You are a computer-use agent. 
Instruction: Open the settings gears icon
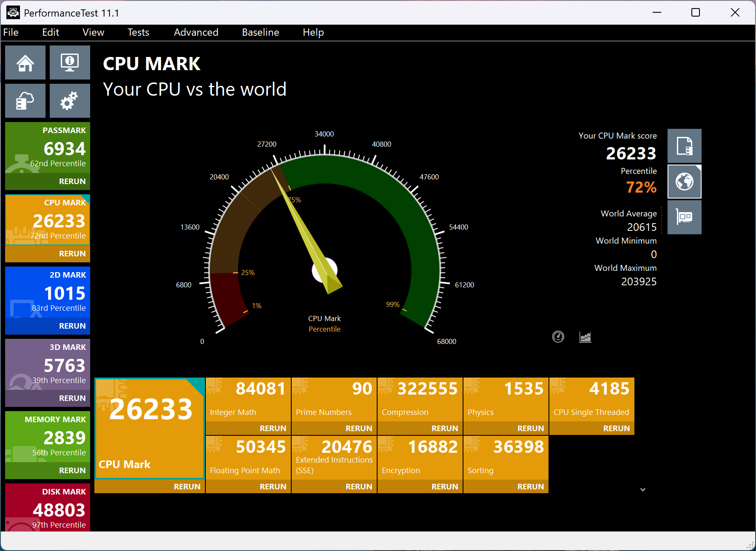(70, 101)
